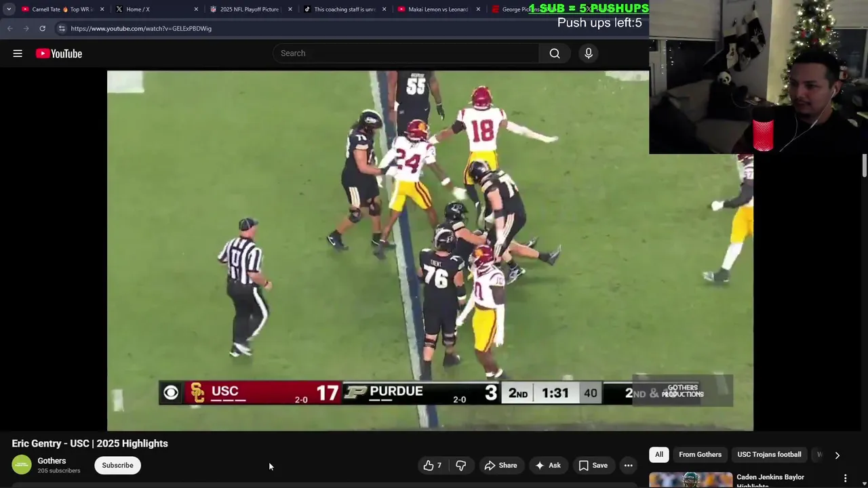Click the Caden Jenkins Baylor video title
Viewport: 868px width, 488px height.
click(x=770, y=480)
